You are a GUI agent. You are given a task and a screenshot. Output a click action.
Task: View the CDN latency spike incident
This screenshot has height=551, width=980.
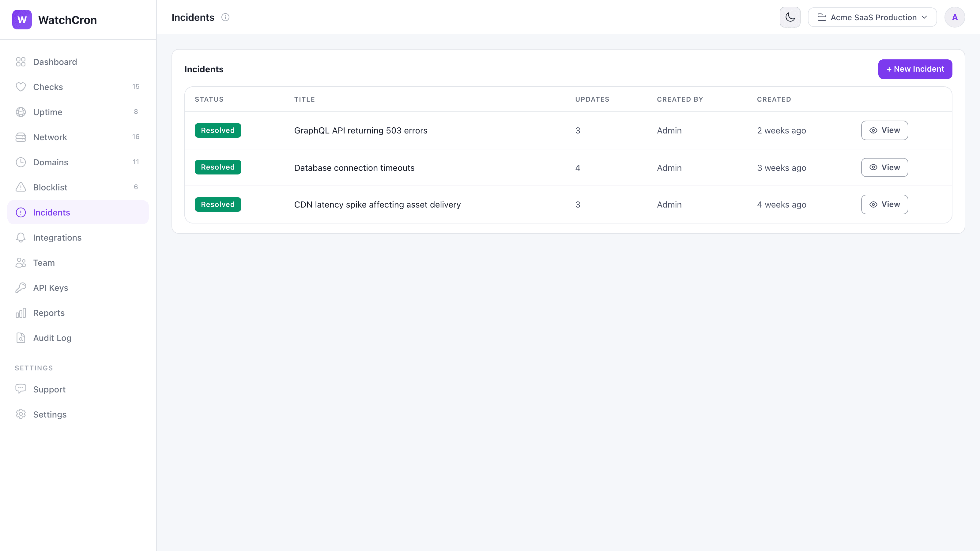[x=884, y=204]
